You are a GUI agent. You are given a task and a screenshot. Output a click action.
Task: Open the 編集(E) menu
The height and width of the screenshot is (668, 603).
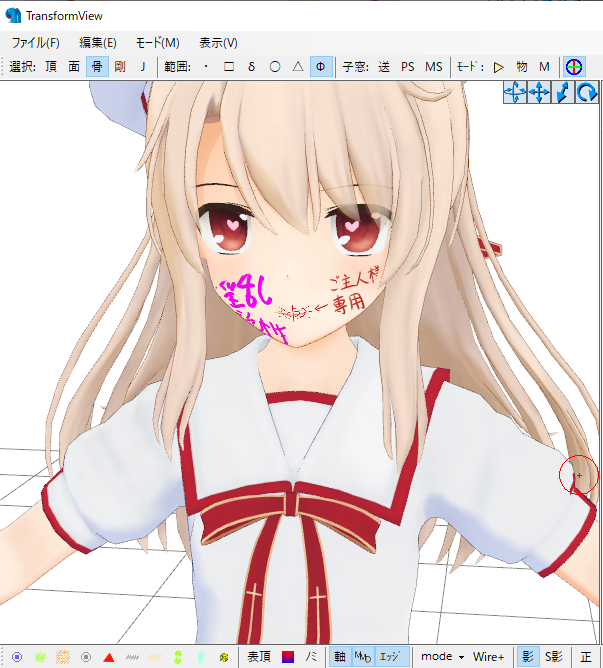coord(98,43)
